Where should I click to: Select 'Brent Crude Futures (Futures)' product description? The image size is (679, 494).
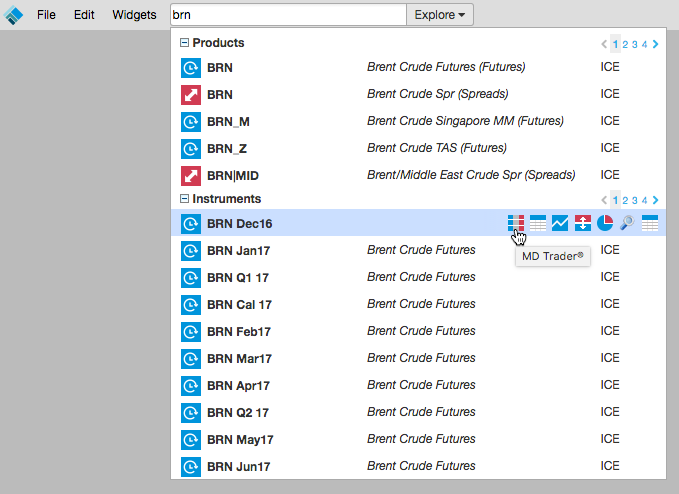pyautogui.click(x=446, y=67)
